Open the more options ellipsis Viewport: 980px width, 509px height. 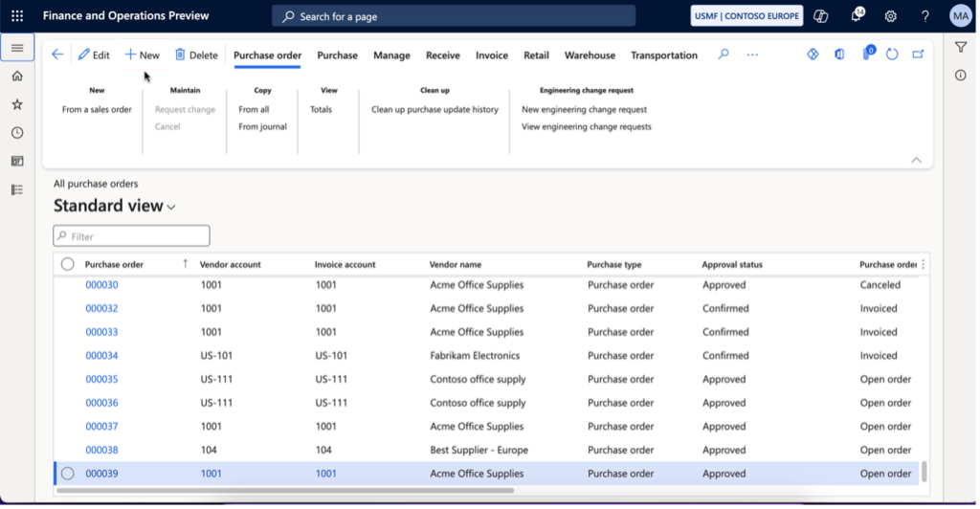752,55
